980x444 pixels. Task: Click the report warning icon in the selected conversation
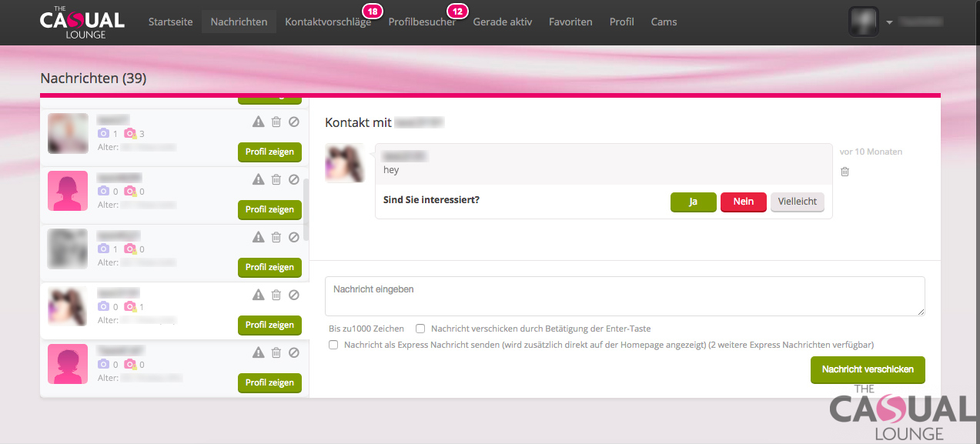click(x=259, y=295)
